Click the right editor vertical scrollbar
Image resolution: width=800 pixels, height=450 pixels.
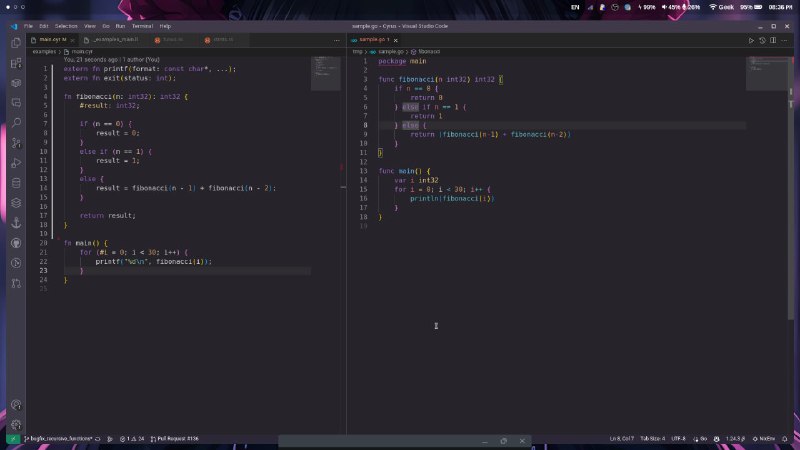pos(791,189)
